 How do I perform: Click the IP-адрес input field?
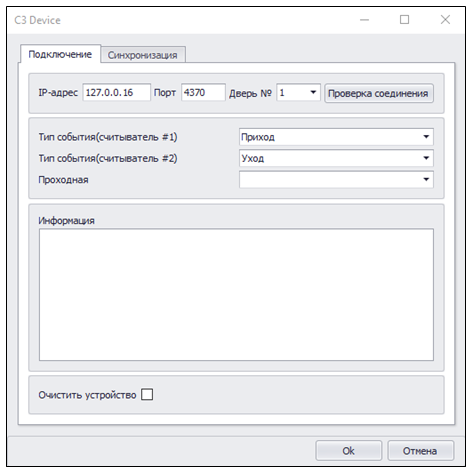(x=117, y=92)
